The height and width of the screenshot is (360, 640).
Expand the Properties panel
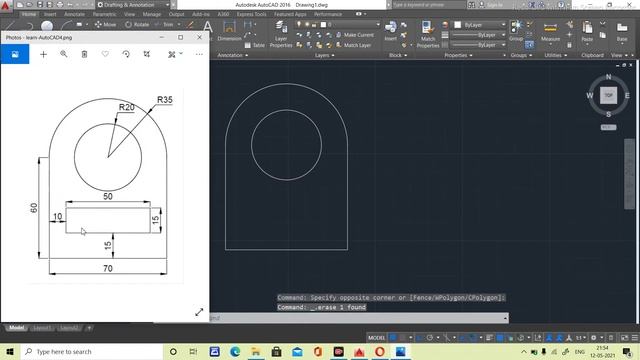point(458,55)
